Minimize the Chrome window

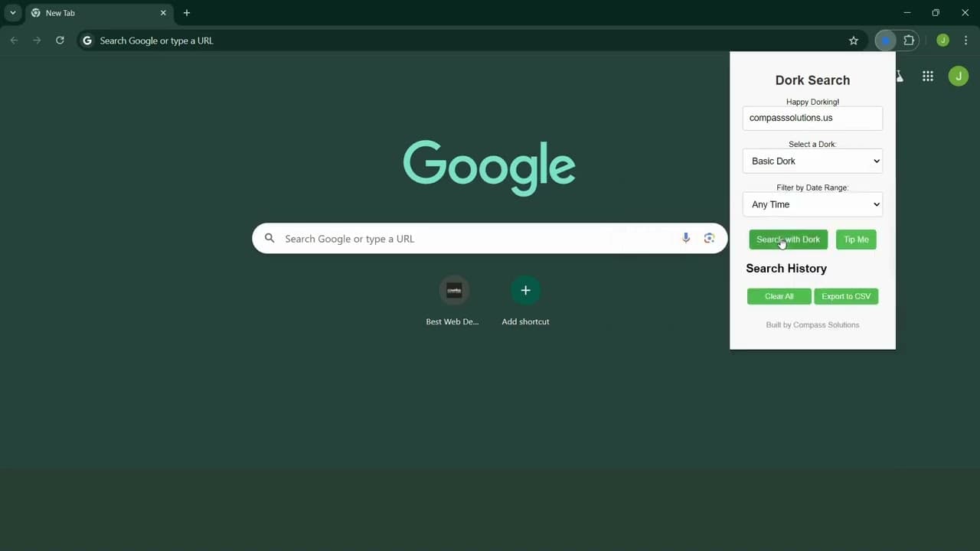[907, 13]
